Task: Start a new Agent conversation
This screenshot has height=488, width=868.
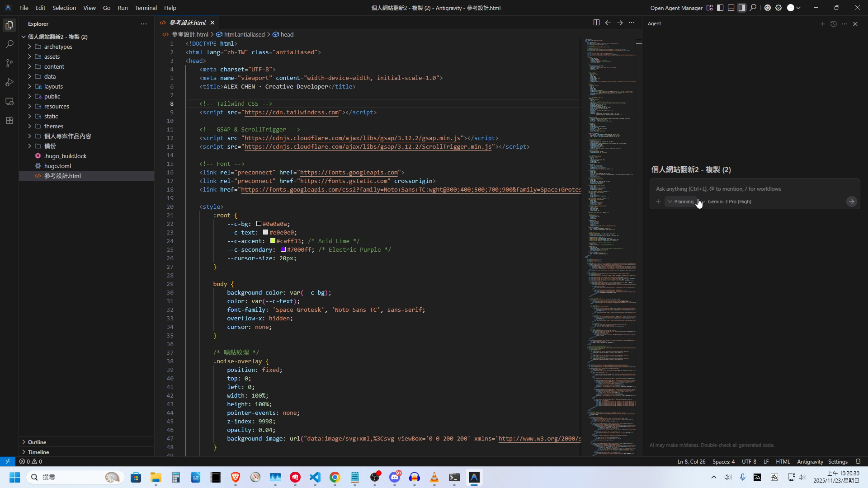Action: tap(823, 23)
